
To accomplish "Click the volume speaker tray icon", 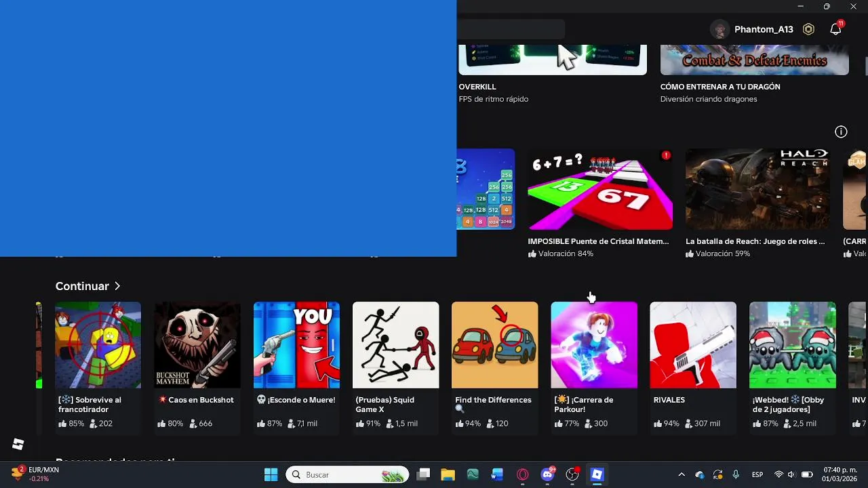I will (x=791, y=474).
